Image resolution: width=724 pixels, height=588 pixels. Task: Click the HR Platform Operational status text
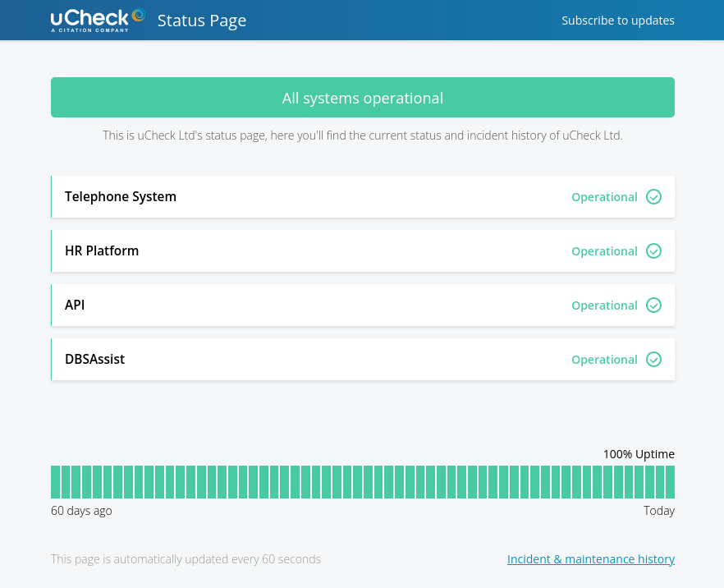[604, 251]
